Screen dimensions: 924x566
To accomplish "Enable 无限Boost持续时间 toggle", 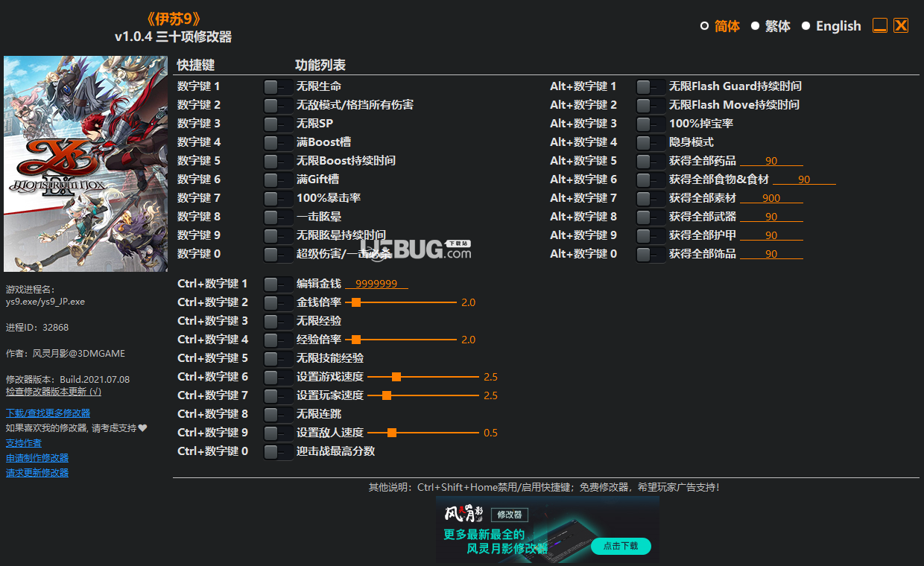I will coord(278,162).
